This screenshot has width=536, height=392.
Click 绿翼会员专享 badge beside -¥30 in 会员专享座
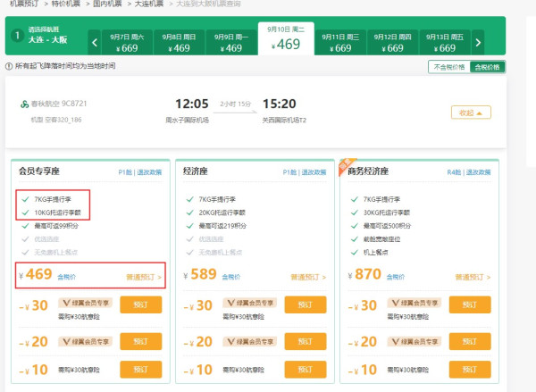coord(86,303)
